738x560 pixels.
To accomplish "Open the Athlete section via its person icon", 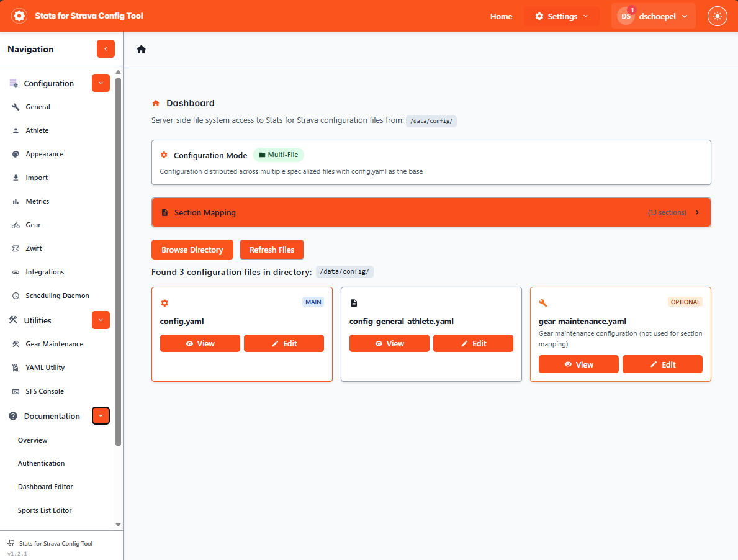I will click(x=16, y=130).
